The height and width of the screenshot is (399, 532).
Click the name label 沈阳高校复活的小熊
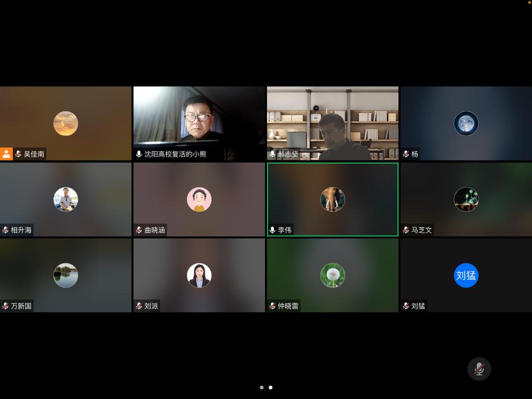point(176,154)
